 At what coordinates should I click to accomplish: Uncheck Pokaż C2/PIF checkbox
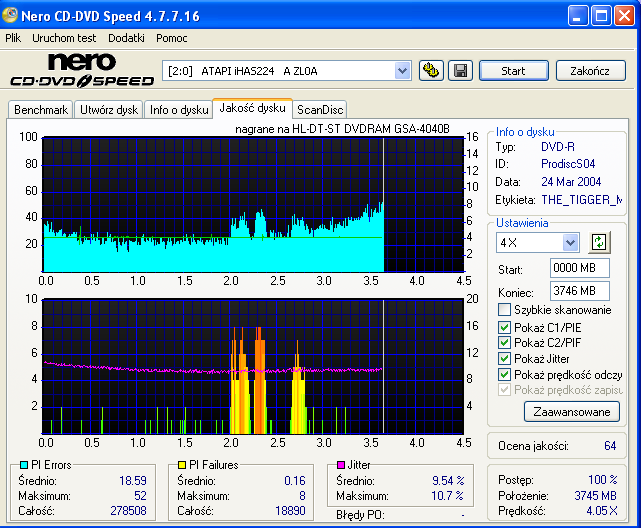click(x=504, y=342)
